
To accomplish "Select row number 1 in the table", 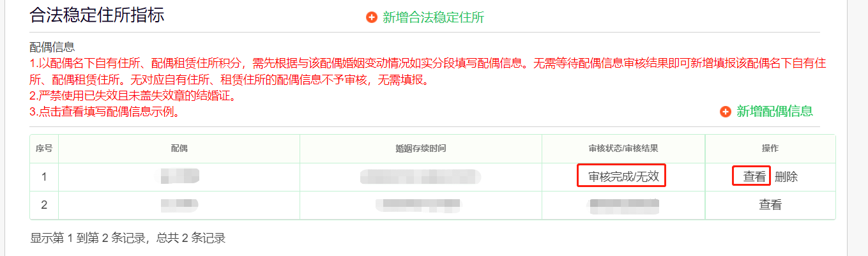I will pyautogui.click(x=44, y=177).
